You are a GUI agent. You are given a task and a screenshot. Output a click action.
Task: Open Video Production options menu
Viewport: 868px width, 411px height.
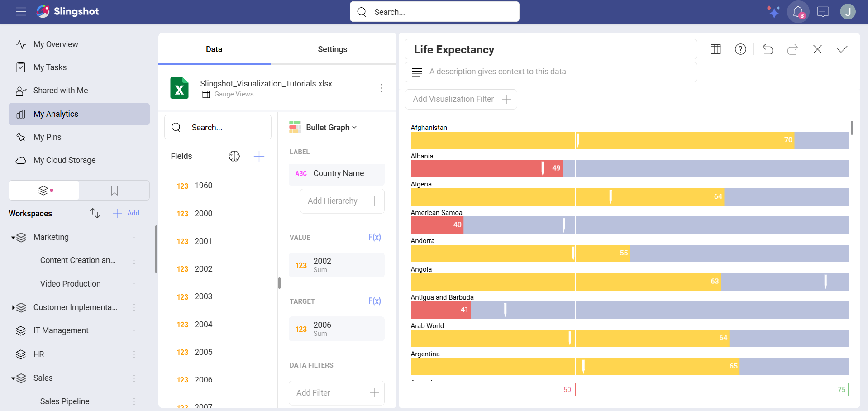click(x=134, y=284)
